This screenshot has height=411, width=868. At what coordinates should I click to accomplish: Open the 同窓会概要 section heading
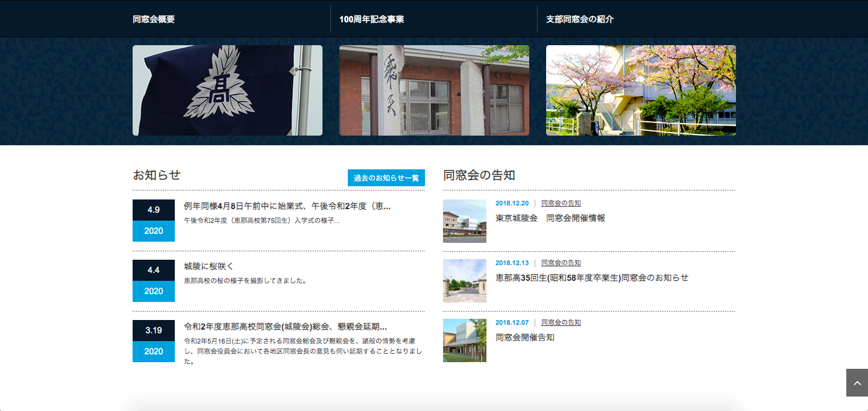click(154, 19)
